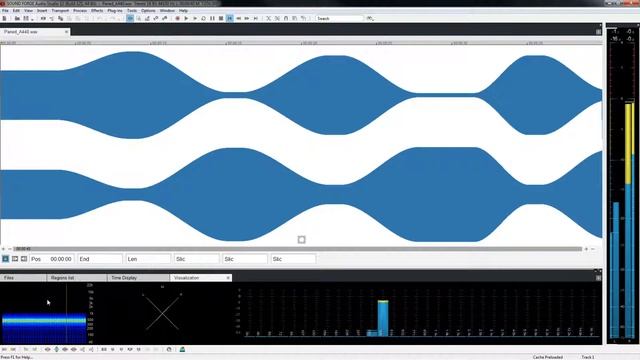Click the minus zoom button left of scrollbar
This screenshot has height=360, width=640.
pyautogui.click(x=10, y=249)
